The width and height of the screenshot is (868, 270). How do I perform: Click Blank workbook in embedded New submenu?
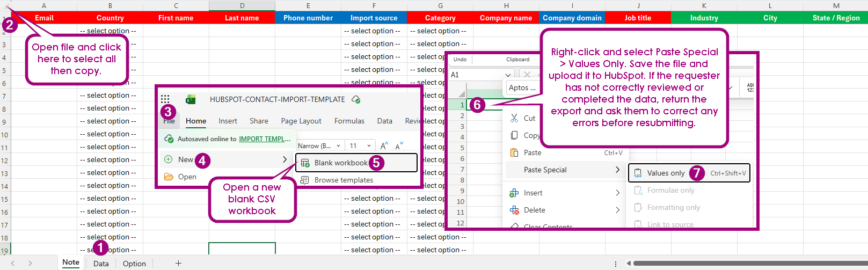coord(356,163)
